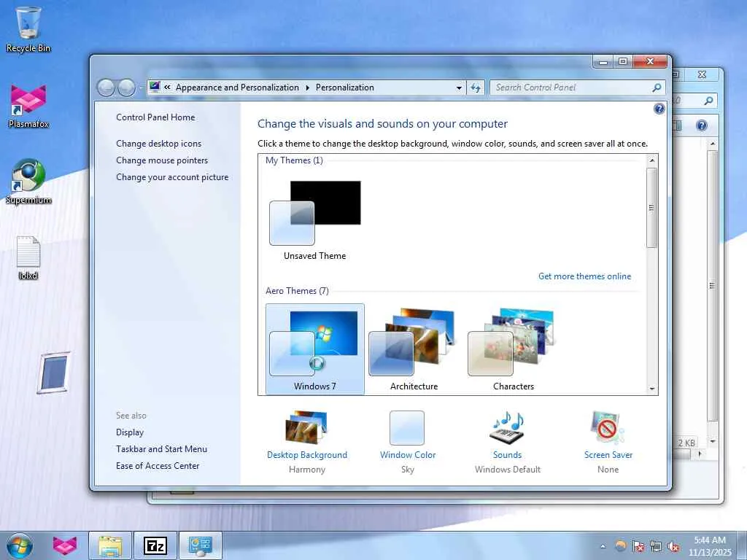Click theme list scroll down arrow

point(652,389)
